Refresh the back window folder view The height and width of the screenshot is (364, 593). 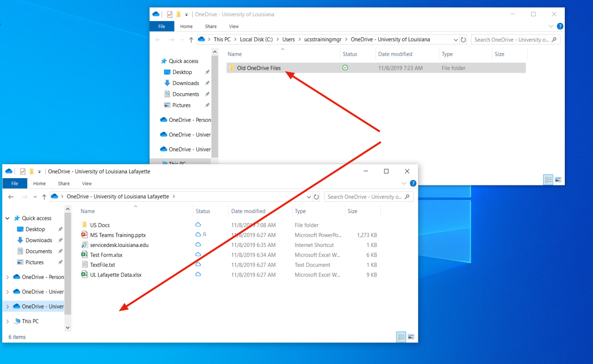point(463,40)
